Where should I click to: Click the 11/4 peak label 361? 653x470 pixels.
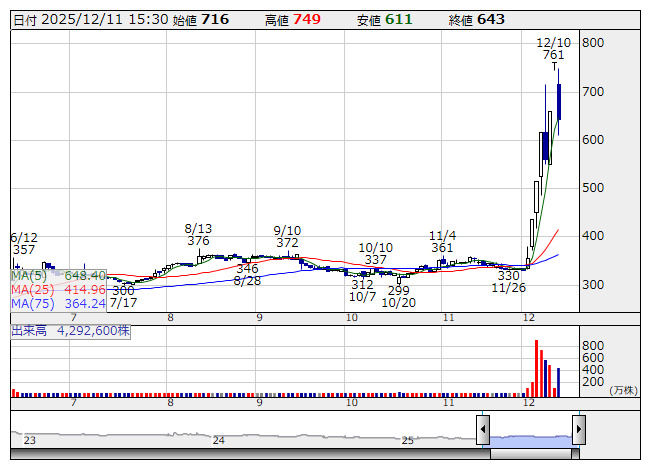pyautogui.click(x=442, y=241)
